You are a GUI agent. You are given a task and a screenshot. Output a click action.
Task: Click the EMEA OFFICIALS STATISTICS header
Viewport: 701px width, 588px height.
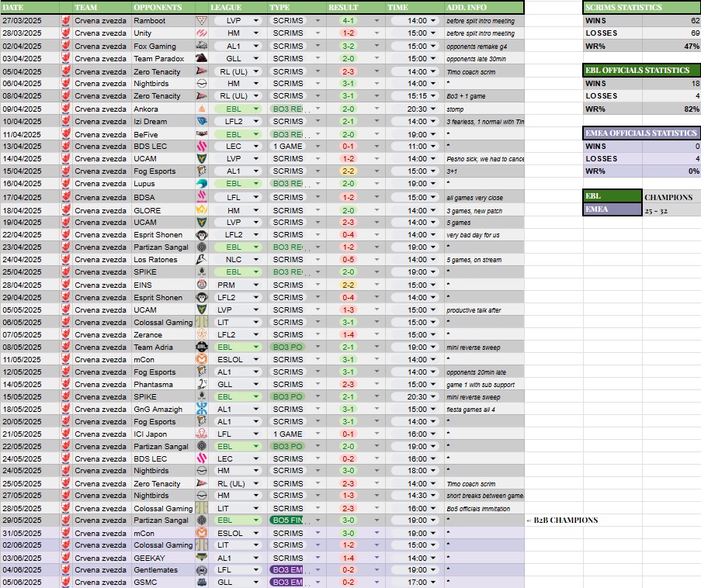click(x=642, y=133)
